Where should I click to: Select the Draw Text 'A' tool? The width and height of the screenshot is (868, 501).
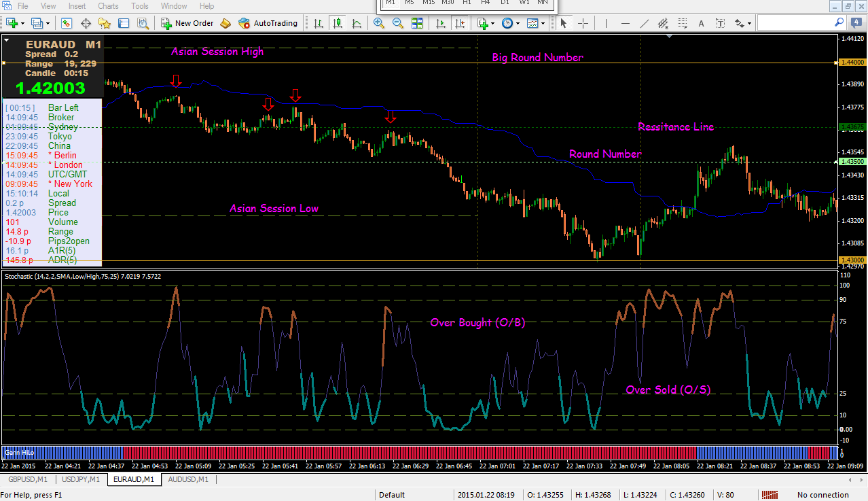click(702, 23)
